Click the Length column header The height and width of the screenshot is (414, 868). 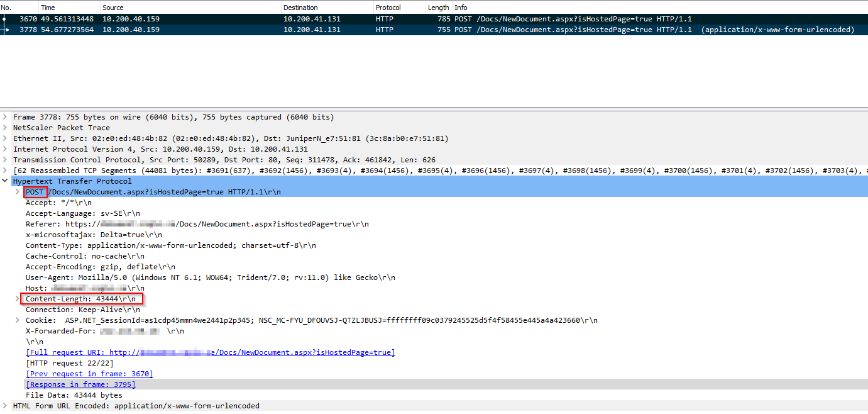(x=438, y=8)
